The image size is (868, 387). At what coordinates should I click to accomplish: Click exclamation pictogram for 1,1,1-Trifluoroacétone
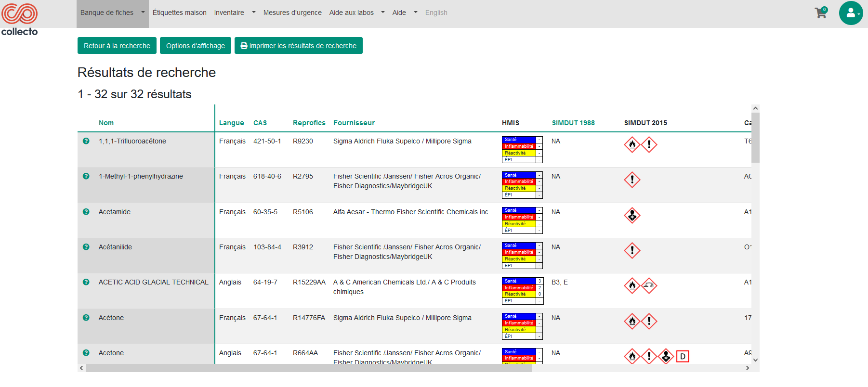(x=649, y=144)
